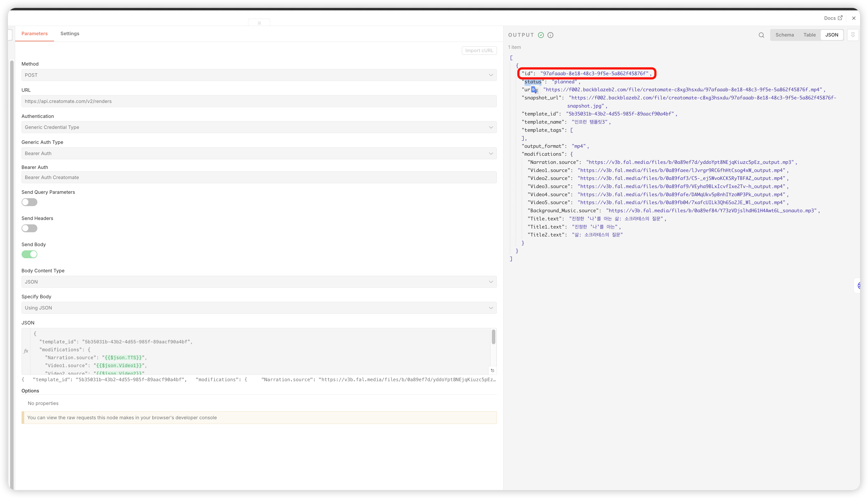Click the green output success checkmark icon
The width and height of the screenshot is (868, 498).
(541, 35)
